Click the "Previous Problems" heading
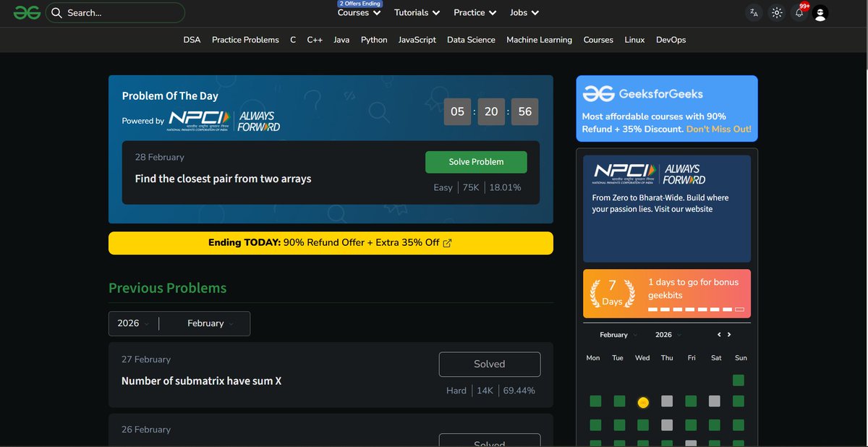The width and height of the screenshot is (868, 447). point(167,288)
